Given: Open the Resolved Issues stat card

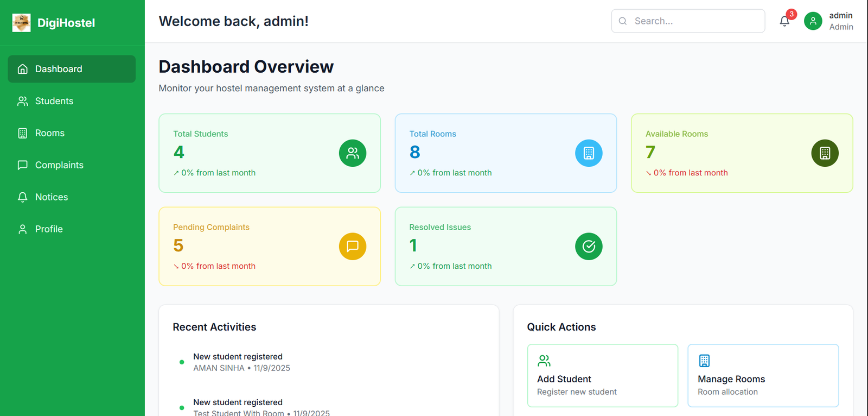Looking at the screenshot, I should pos(506,247).
